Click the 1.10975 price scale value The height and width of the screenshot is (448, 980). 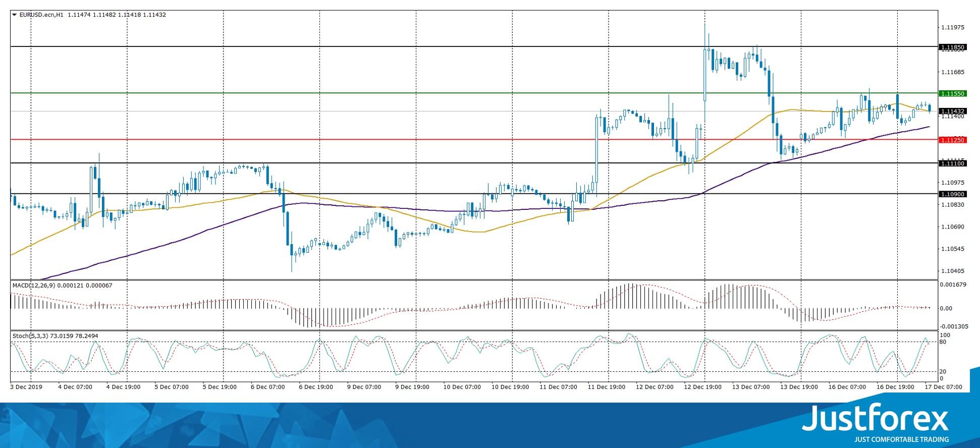click(953, 183)
